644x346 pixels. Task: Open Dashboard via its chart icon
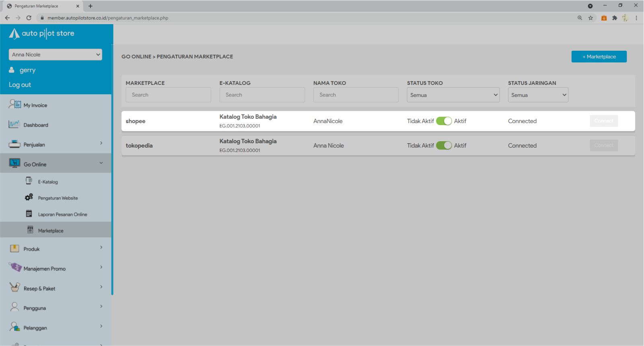pos(14,125)
